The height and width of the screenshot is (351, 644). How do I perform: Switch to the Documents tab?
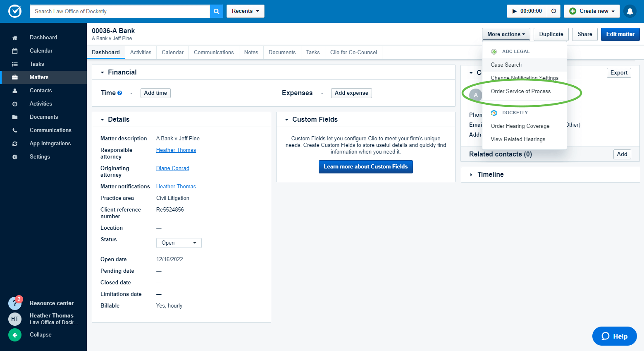(x=282, y=53)
